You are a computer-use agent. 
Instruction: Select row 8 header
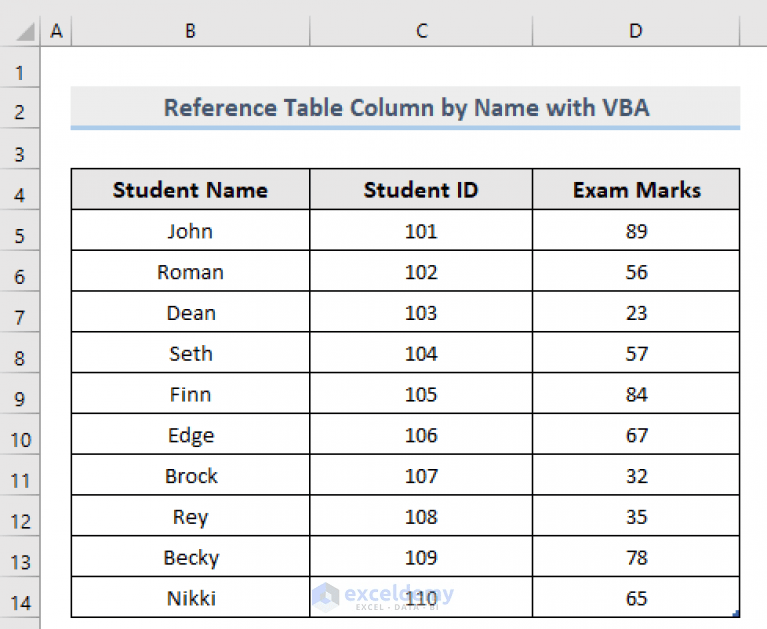[x=20, y=353]
